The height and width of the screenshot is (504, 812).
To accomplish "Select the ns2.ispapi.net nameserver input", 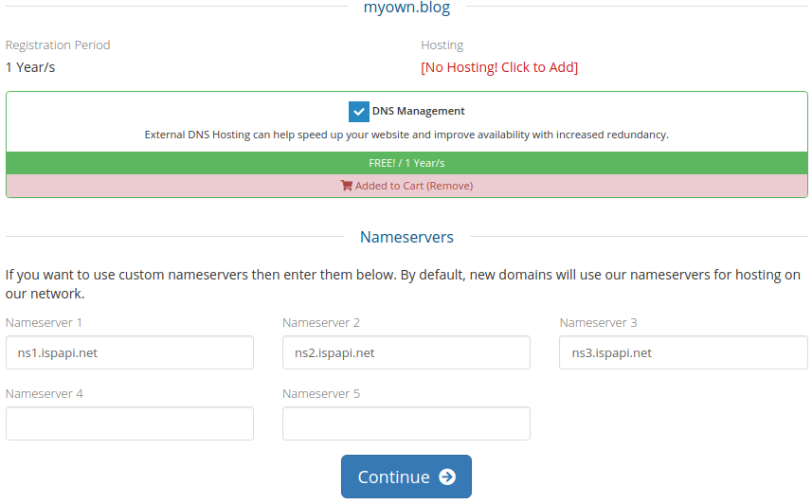I will [406, 352].
